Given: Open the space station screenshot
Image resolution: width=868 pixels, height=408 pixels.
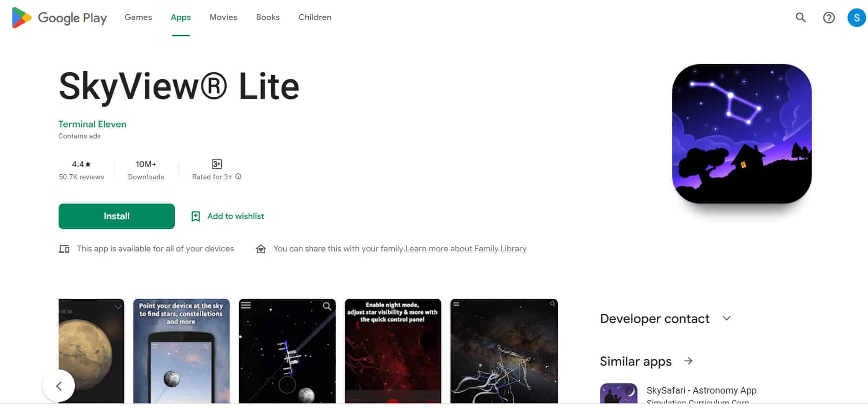Looking at the screenshot, I should pos(287,351).
